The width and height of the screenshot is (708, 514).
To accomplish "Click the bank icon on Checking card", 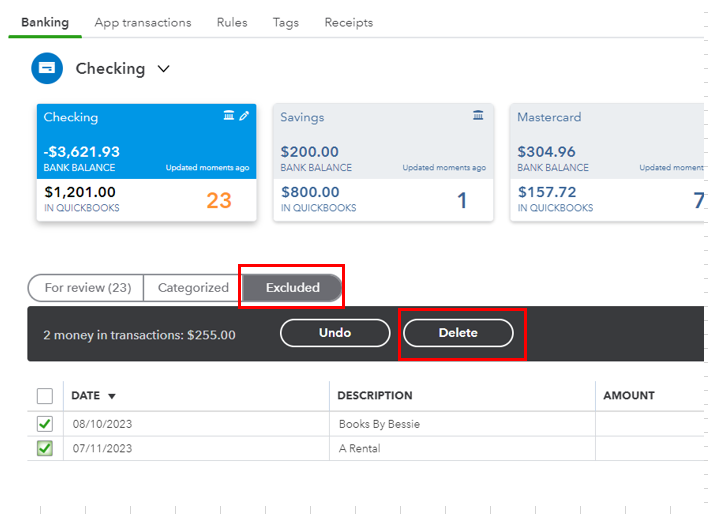I will [x=229, y=117].
